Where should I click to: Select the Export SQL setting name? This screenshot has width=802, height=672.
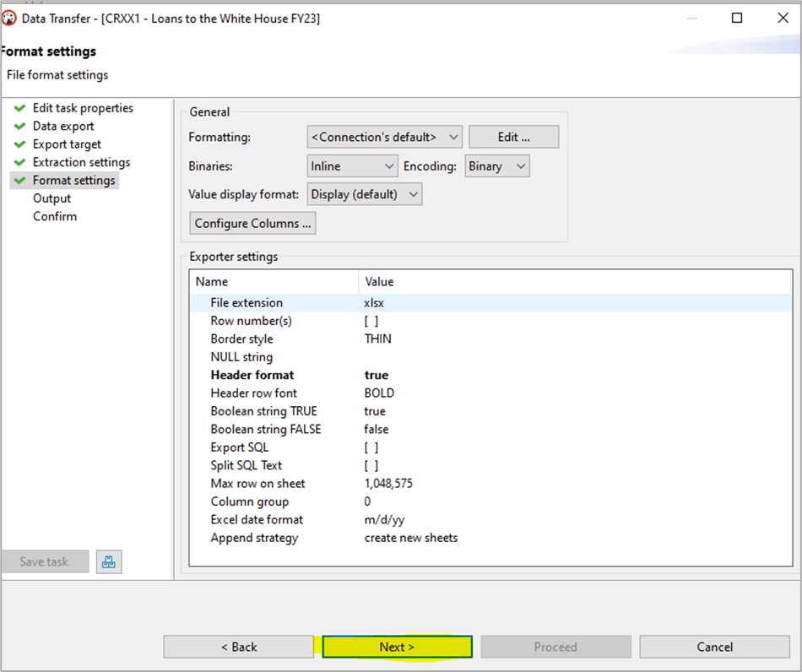[x=240, y=447]
